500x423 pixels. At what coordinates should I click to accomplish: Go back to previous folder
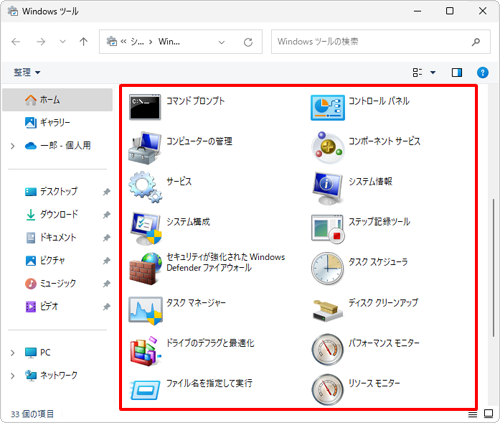point(16,42)
